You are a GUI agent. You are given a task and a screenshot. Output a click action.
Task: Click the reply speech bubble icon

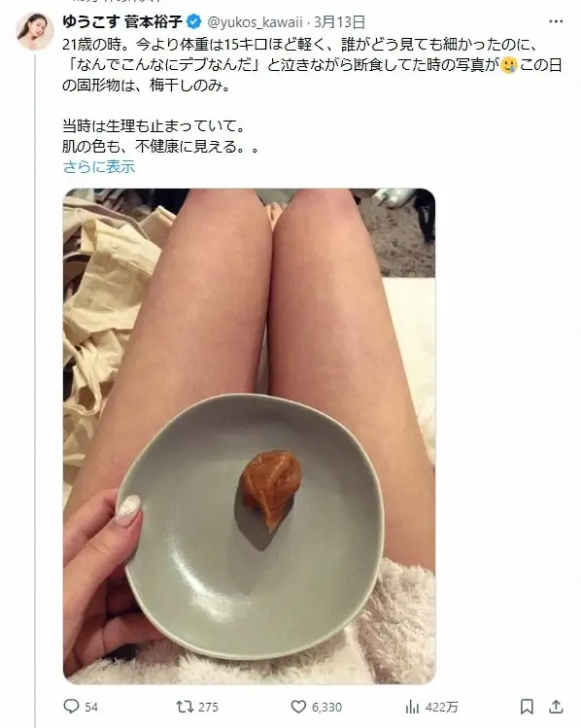point(71,707)
